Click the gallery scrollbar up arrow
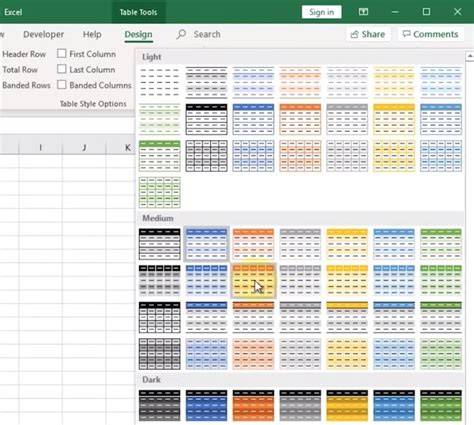474x425 pixels. 470,56
